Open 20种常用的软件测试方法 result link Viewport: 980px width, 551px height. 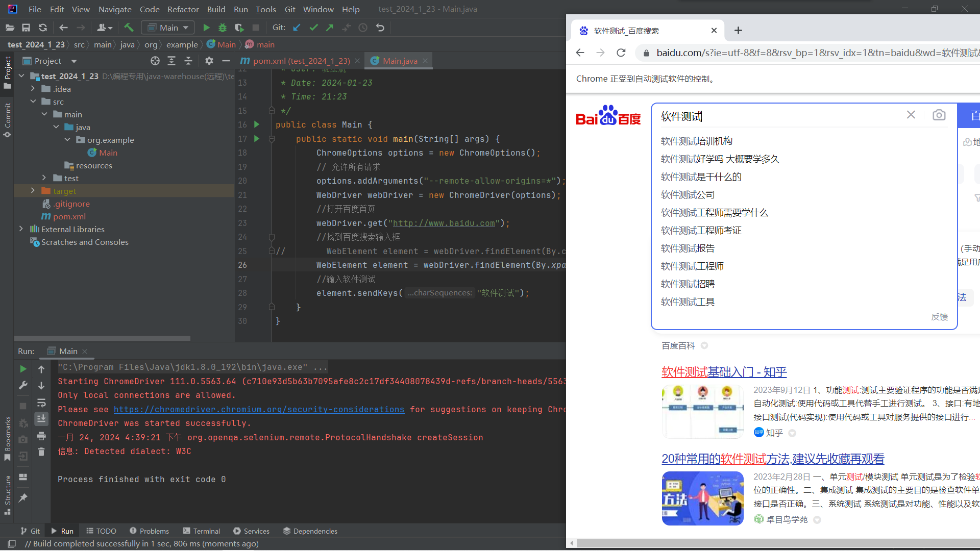point(773,459)
